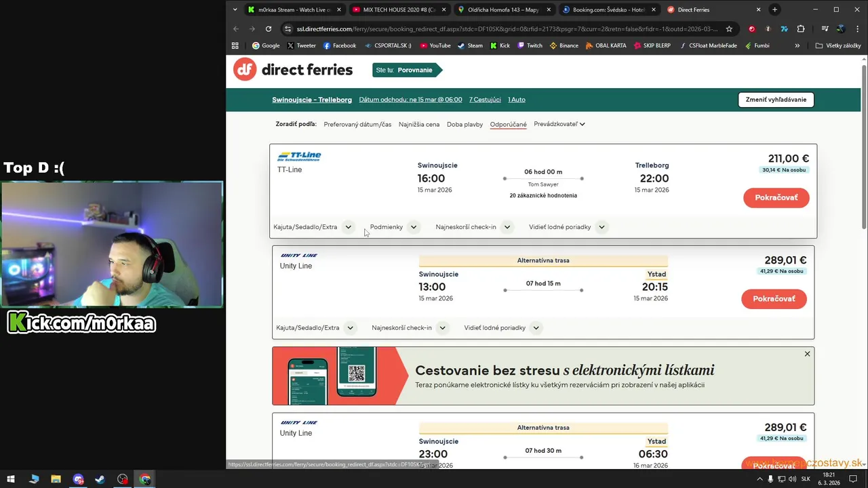
Task: Click 20 zákaznícke hodnotenia reviews text
Action: point(543,195)
